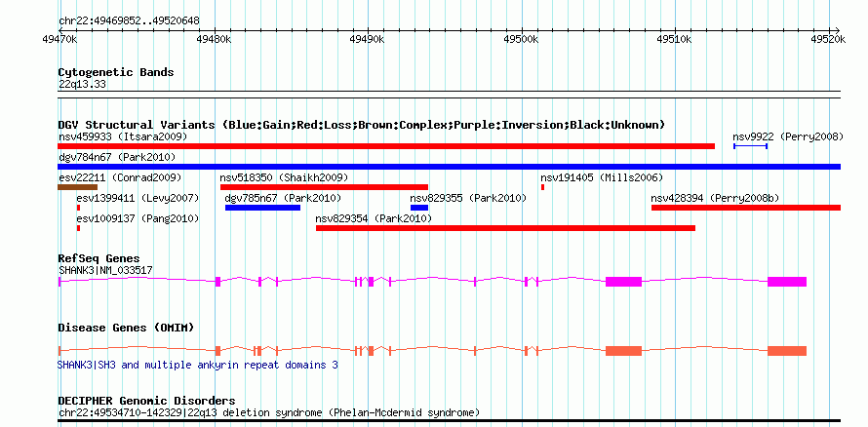Open SHANK3 SH3 and multiple ankyrin repeat link
868x427 pixels.
198,365
